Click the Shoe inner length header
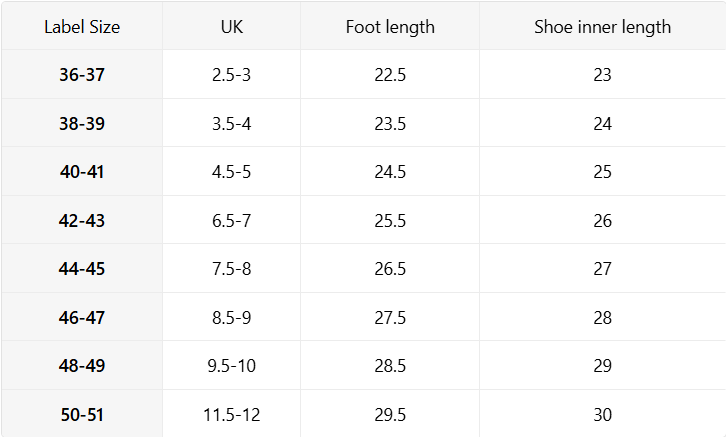The image size is (726, 437). (x=602, y=27)
